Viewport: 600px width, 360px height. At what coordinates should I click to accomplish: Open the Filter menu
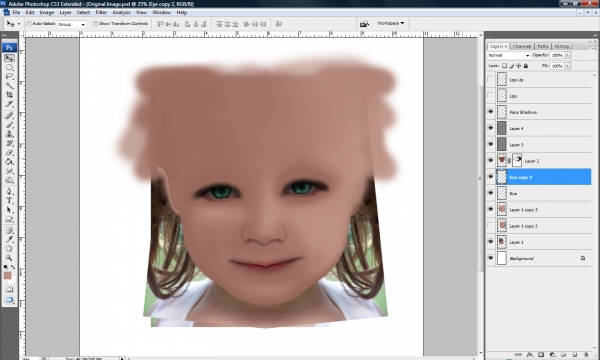101,12
